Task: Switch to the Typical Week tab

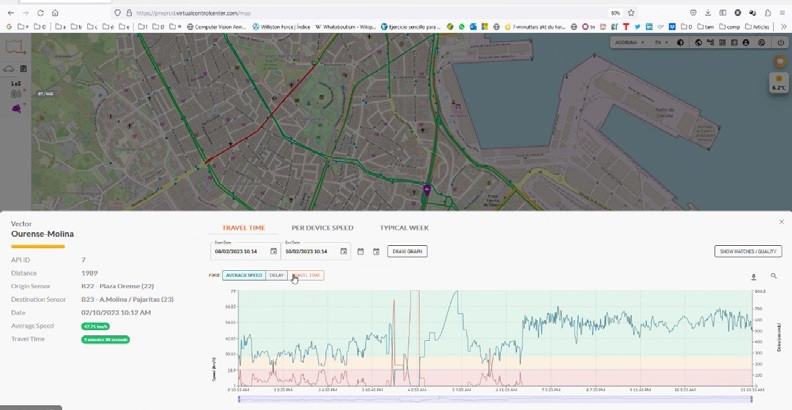Action: tap(404, 228)
